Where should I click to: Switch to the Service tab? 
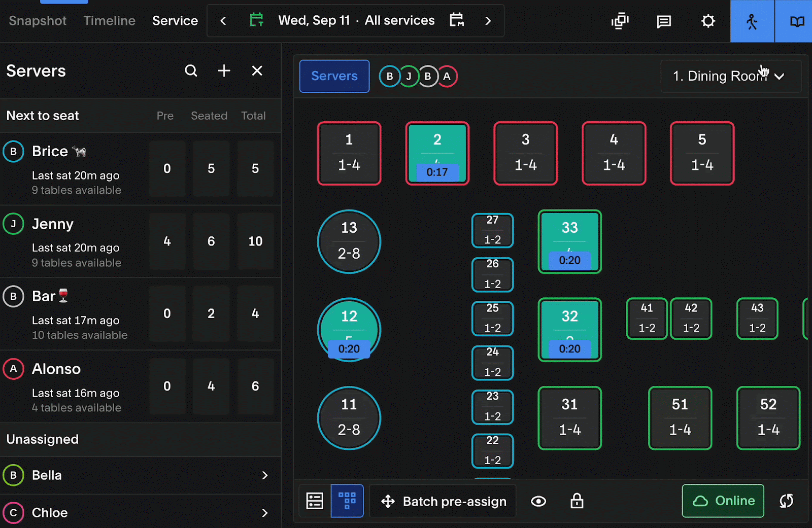pyautogui.click(x=175, y=21)
